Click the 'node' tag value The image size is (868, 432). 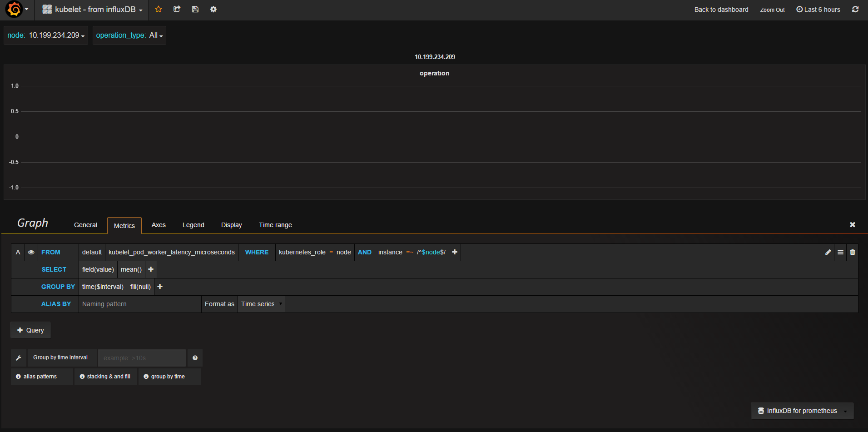tap(344, 252)
